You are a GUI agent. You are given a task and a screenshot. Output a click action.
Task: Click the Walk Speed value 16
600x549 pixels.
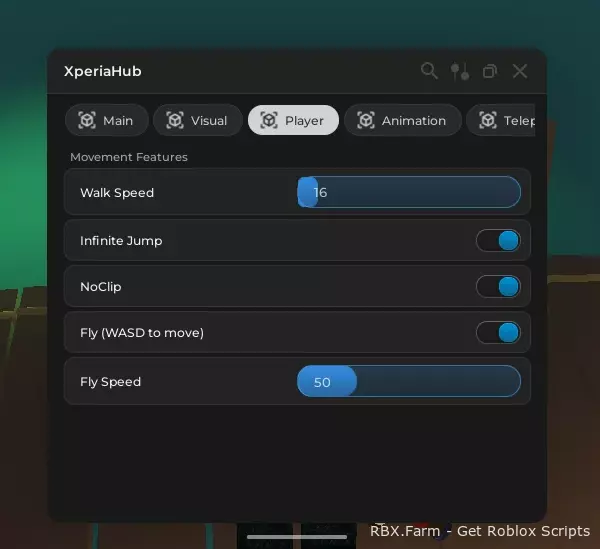(320, 192)
